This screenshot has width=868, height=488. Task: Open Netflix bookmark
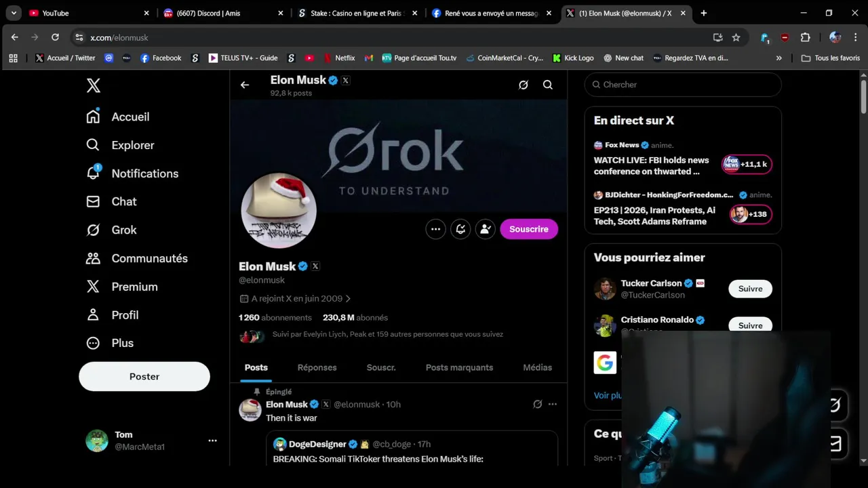(339, 58)
